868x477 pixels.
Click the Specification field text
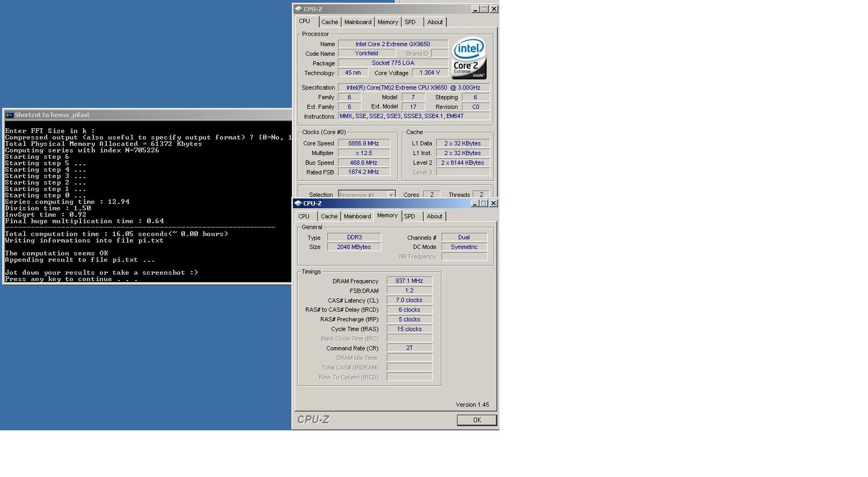point(414,87)
